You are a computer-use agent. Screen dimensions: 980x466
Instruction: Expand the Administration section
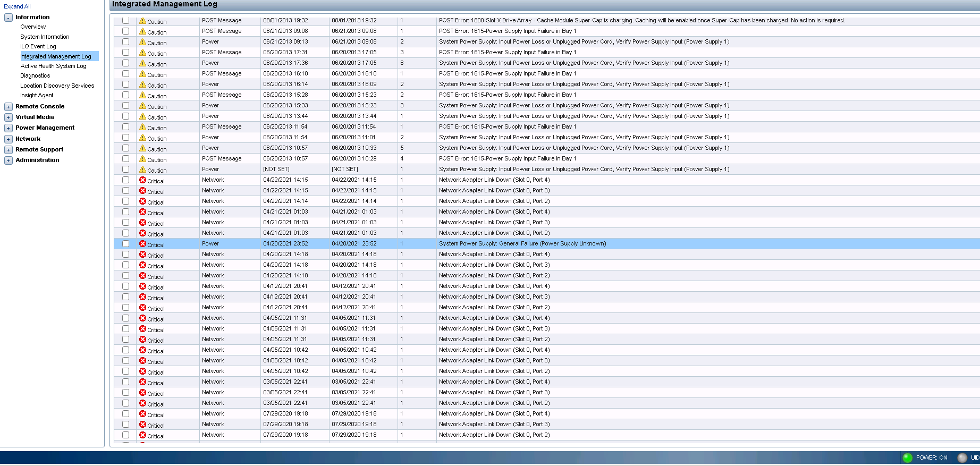9,160
